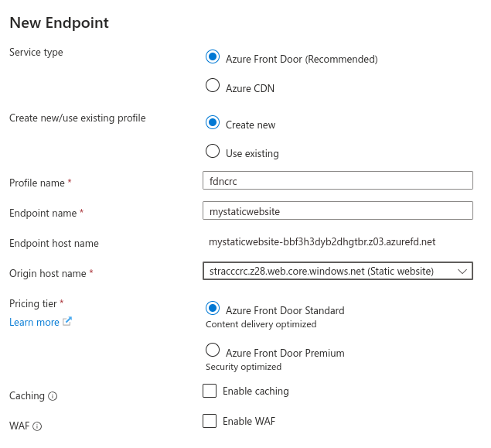
Task: Click external link icon beside Learn more
Action: click(66, 322)
